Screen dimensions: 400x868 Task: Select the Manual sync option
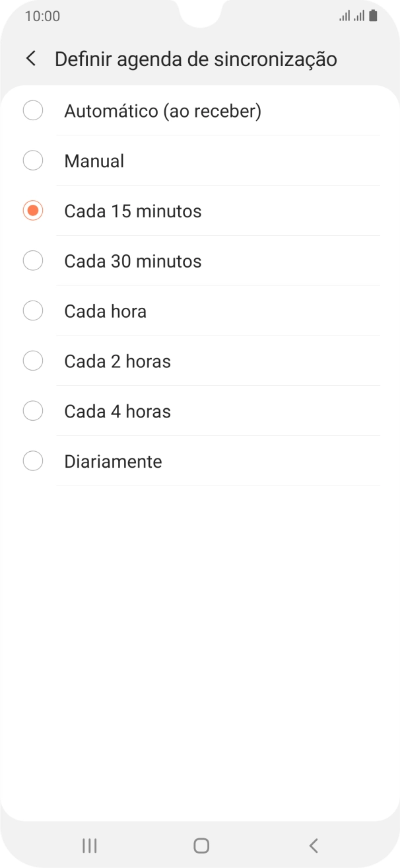[x=33, y=160]
